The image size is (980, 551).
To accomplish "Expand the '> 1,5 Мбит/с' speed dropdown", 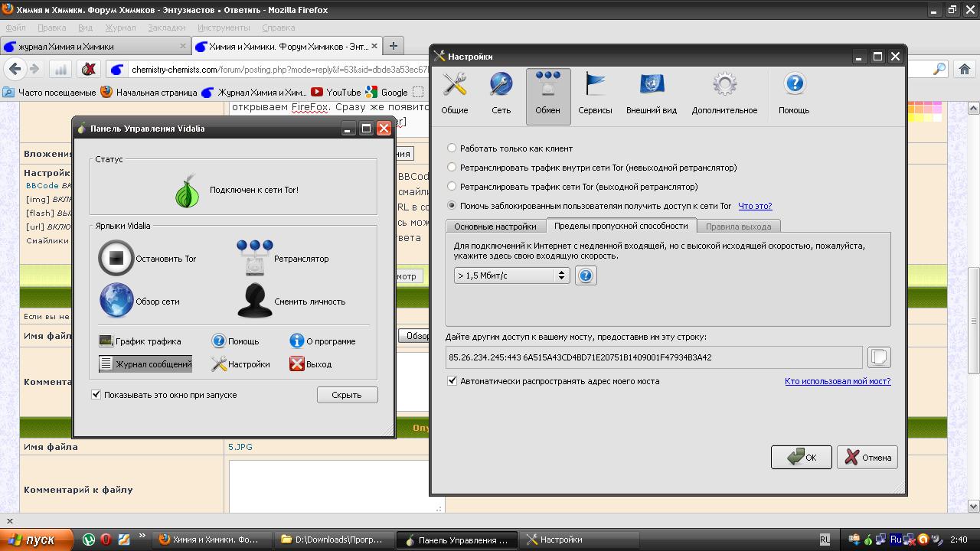I will [x=511, y=275].
